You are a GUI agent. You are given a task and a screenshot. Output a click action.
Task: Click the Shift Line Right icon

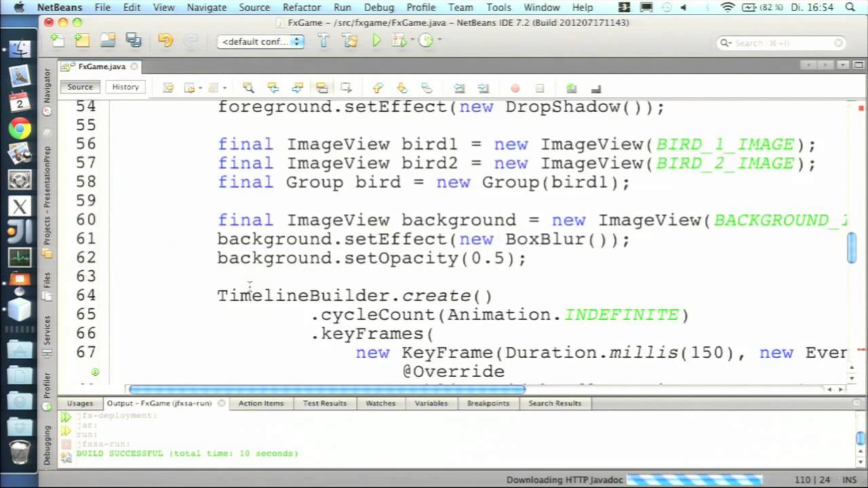(483, 88)
